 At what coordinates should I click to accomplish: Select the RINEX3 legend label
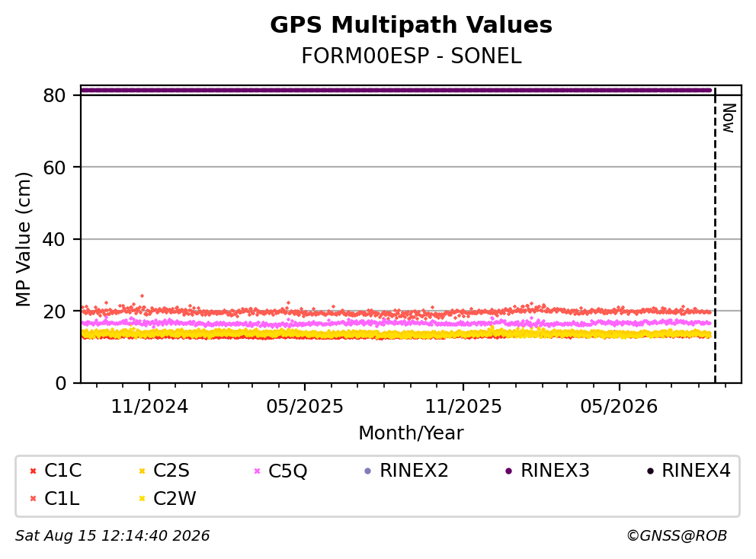click(555, 471)
